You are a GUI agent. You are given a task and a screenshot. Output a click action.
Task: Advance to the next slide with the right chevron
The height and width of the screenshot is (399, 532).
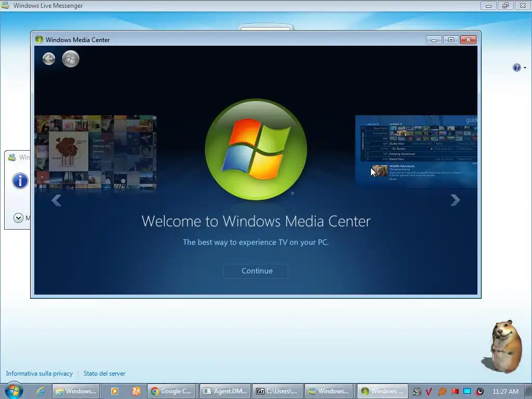point(455,200)
